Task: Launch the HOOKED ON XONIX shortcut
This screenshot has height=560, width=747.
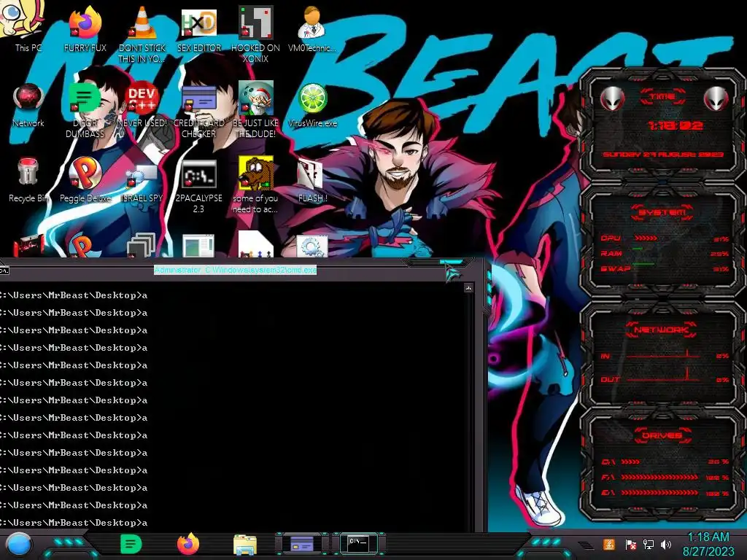Action: 255,34
